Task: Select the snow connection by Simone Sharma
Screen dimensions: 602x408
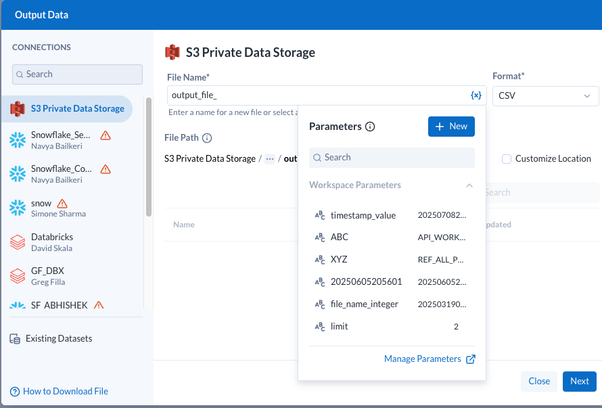Action: click(67, 208)
